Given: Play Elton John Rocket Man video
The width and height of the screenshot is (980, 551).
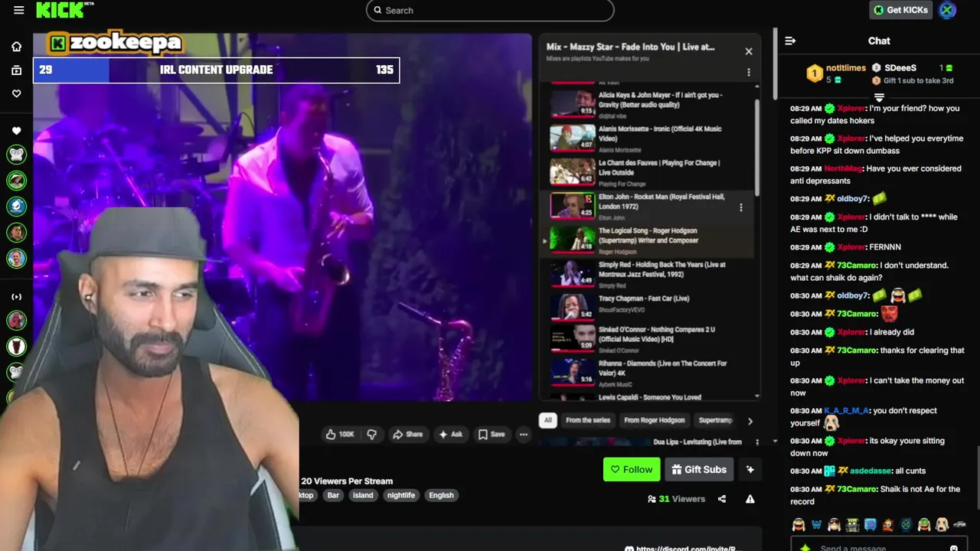Looking at the screenshot, I should (647, 205).
